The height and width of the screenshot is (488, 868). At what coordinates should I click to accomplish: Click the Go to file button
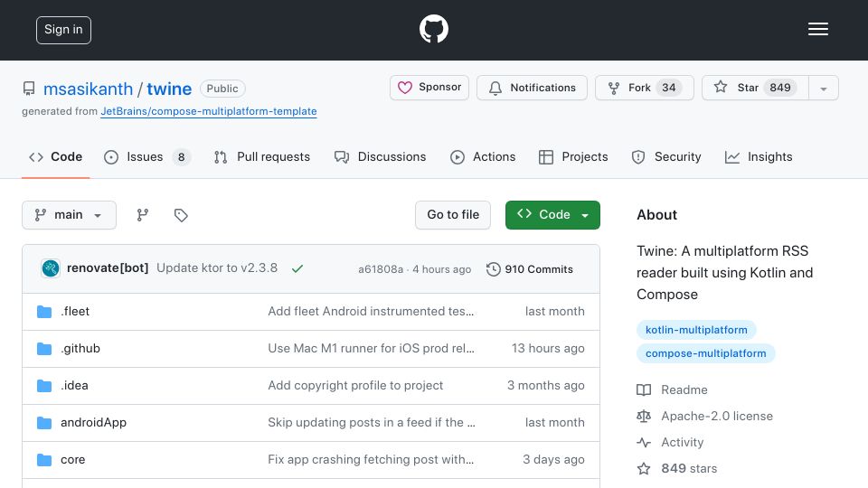(453, 215)
